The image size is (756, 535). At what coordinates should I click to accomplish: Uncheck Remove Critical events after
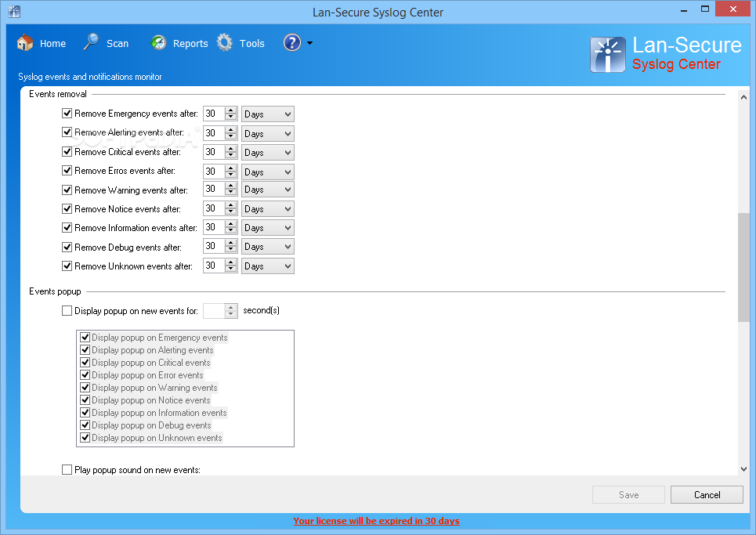pos(67,151)
